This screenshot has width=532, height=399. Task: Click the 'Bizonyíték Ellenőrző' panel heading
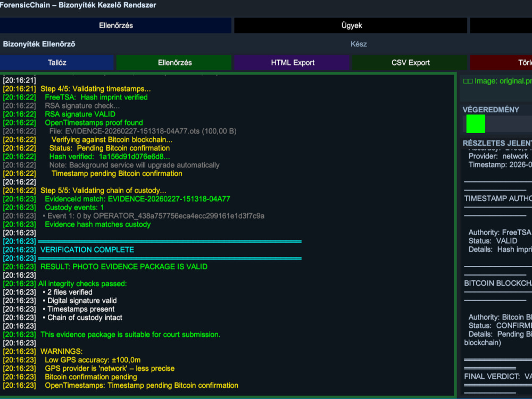tap(39, 44)
